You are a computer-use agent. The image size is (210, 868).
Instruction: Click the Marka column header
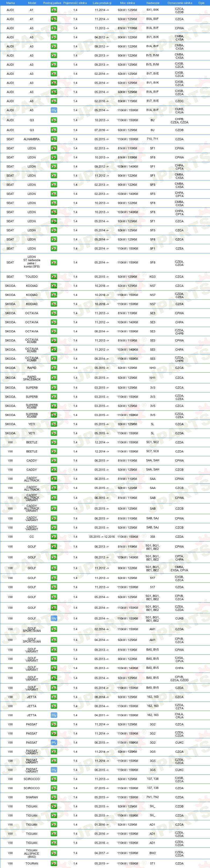pos(10,3)
